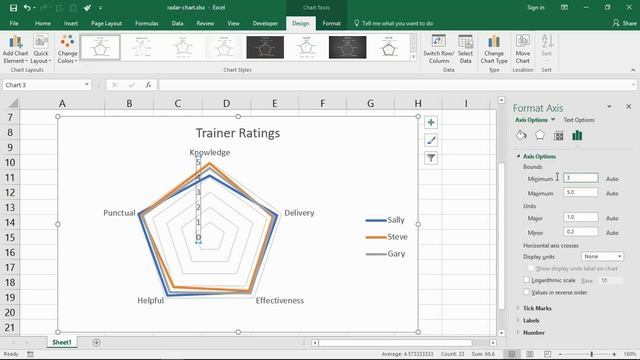Click the chart styles brush button
Image resolution: width=640 pixels, height=360 pixels.
(431, 140)
